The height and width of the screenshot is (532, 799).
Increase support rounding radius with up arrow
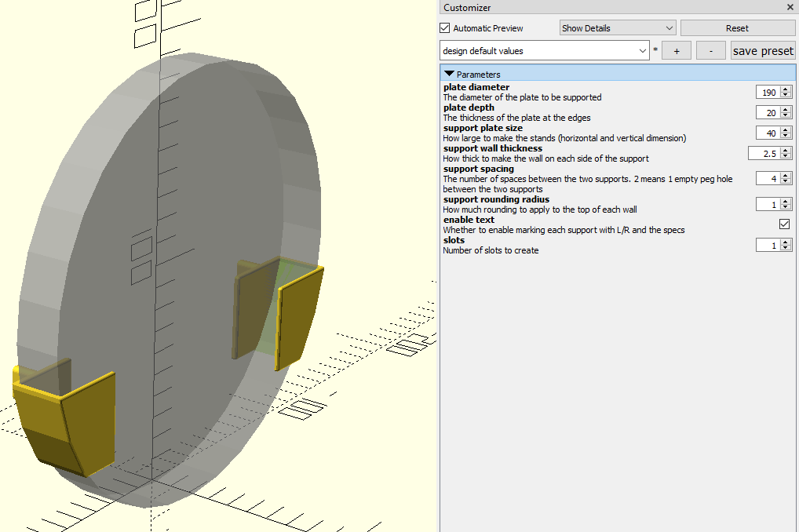click(x=786, y=202)
